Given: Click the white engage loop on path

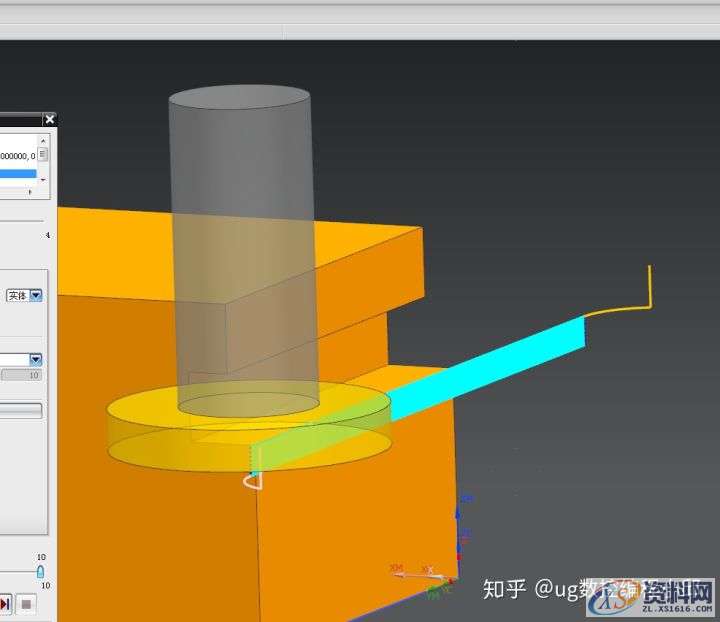Looking at the screenshot, I should click(252, 482).
